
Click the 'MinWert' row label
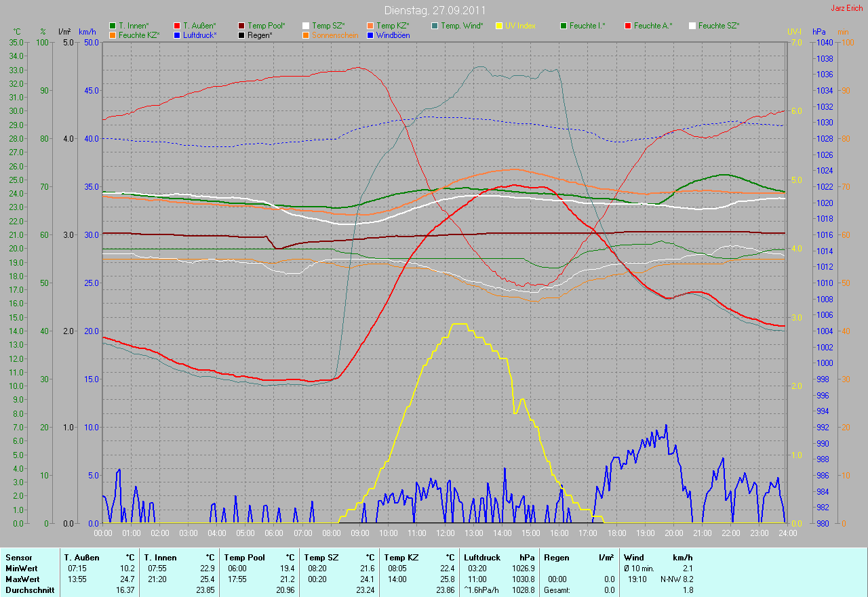point(21,569)
